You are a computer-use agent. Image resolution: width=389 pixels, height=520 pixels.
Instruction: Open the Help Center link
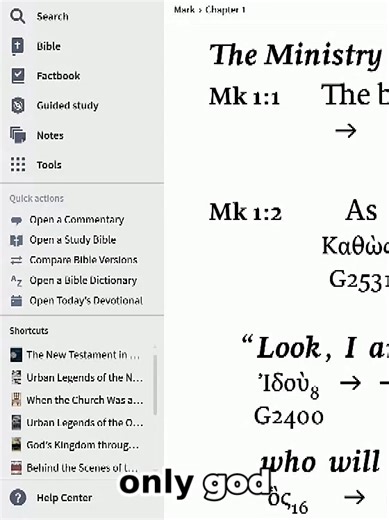64,498
